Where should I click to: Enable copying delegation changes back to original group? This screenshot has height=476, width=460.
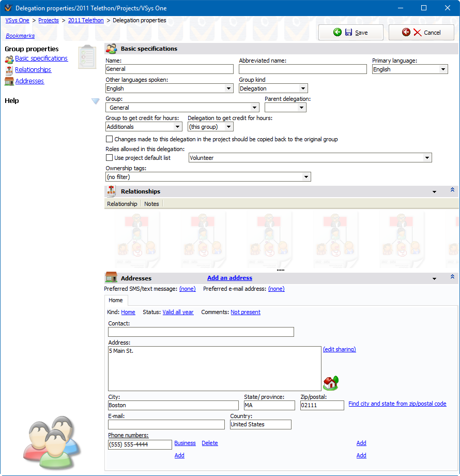tap(109, 139)
